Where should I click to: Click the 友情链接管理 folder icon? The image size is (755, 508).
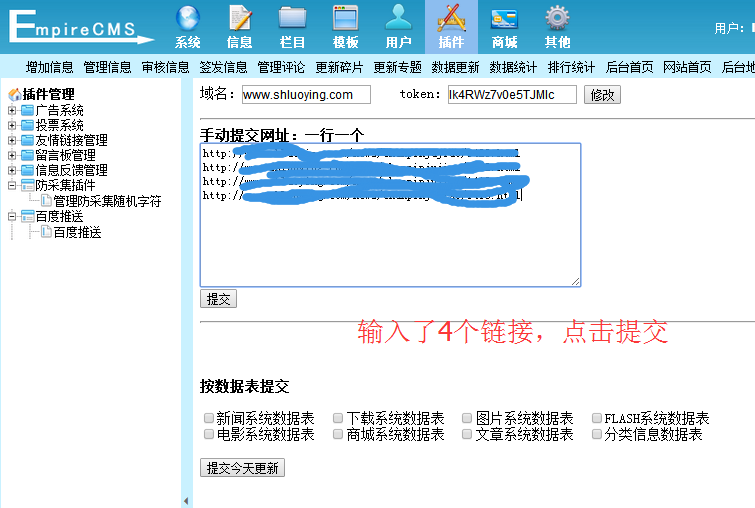[27, 140]
